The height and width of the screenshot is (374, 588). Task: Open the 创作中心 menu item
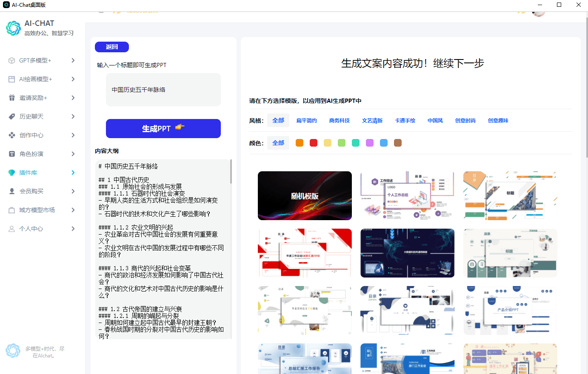(43, 135)
